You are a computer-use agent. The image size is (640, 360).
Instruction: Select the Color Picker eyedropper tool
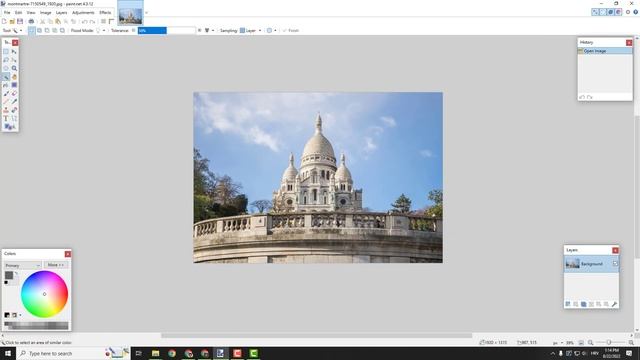point(14,102)
